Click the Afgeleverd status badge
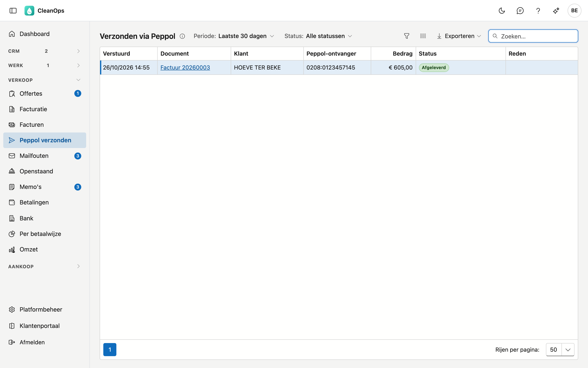 coord(434,67)
